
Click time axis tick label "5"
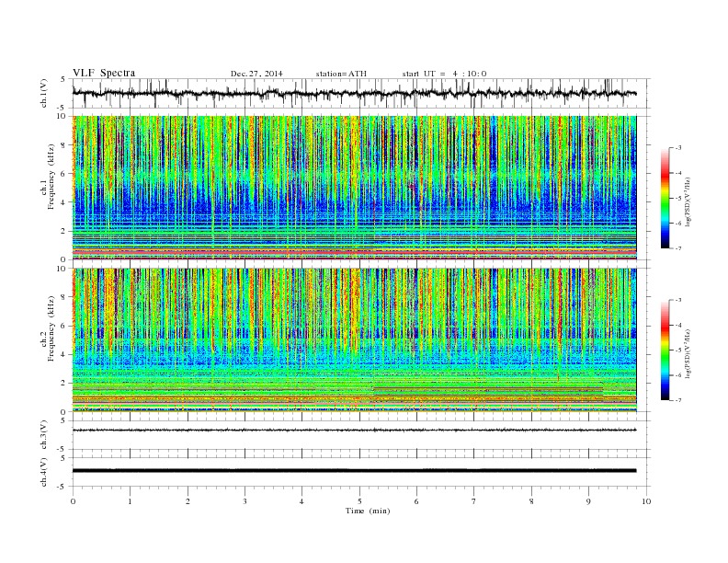pyautogui.click(x=359, y=501)
